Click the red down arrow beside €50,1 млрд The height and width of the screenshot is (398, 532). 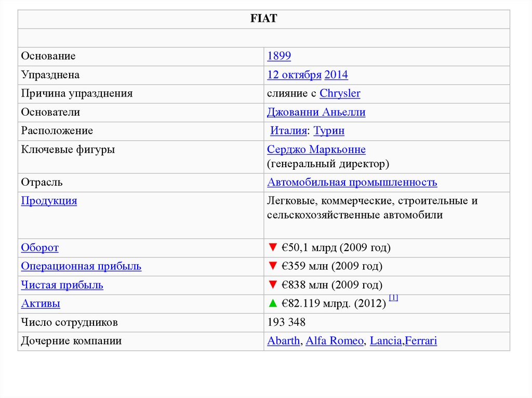[273, 247]
